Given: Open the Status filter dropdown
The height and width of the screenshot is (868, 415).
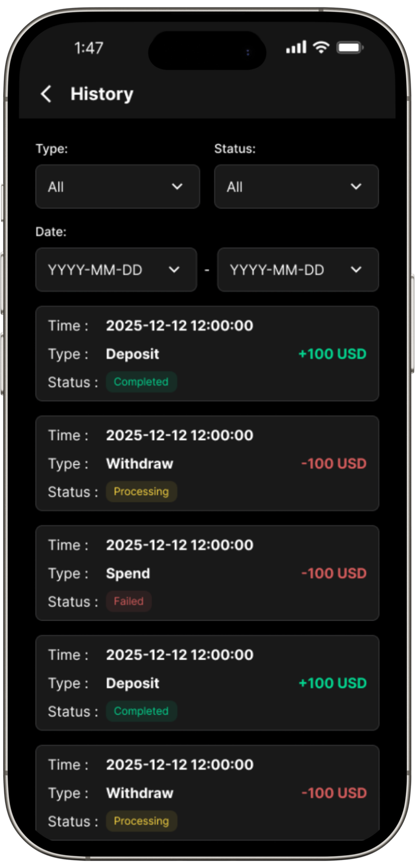Looking at the screenshot, I should 296,187.
